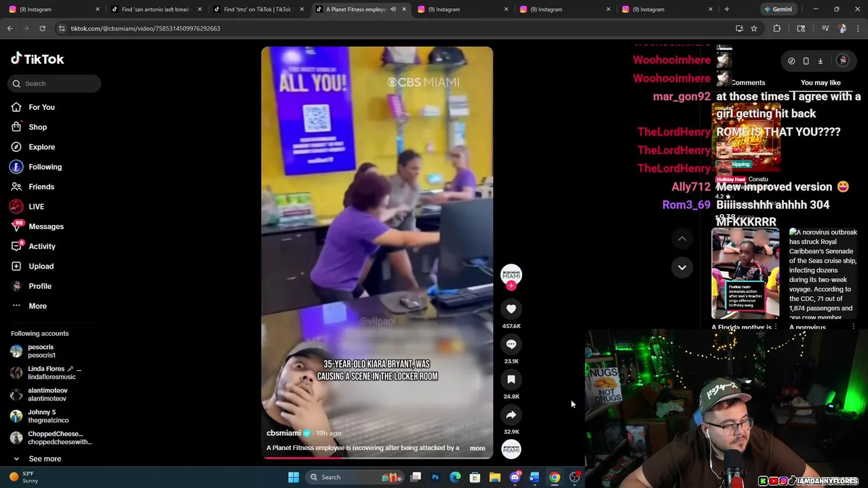This screenshot has width=868, height=488.
Task: Open the Friends page
Action: coord(41,186)
